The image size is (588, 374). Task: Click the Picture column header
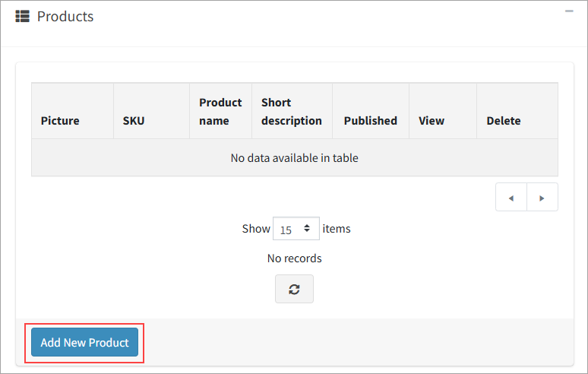pyautogui.click(x=60, y=120)
